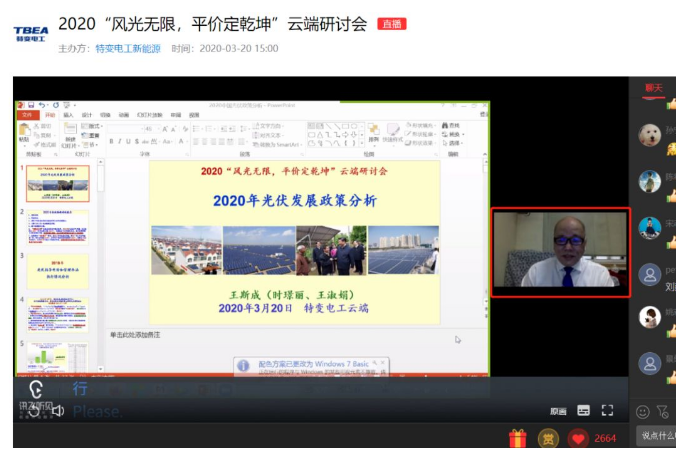
Task: Toggle the danmaku subtitle display icon
Action: pos(584,410)
